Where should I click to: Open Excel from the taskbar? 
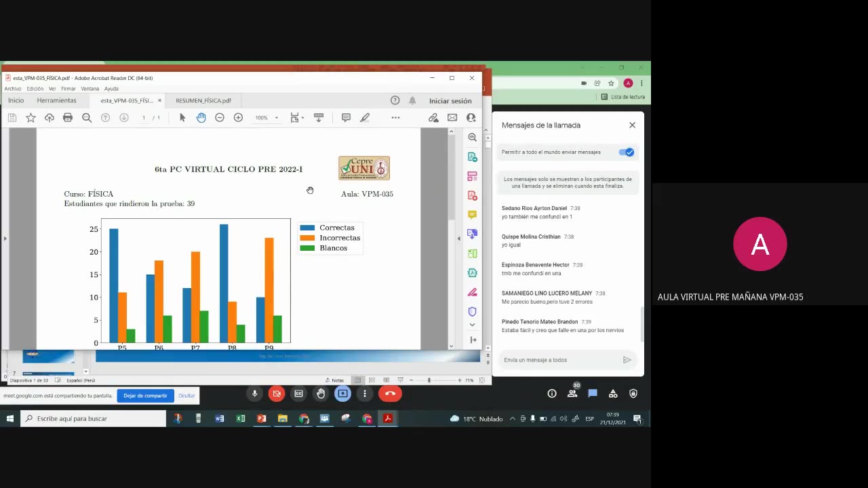click(241, 419)
